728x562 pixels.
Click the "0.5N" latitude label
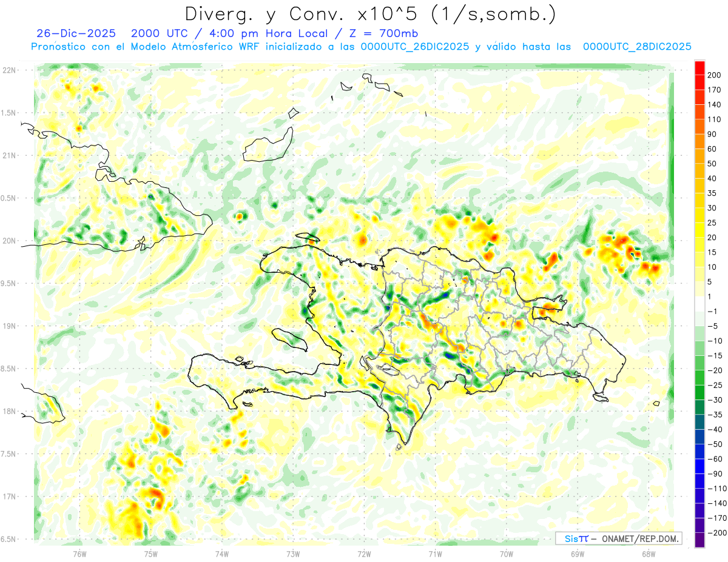[9, 198]
